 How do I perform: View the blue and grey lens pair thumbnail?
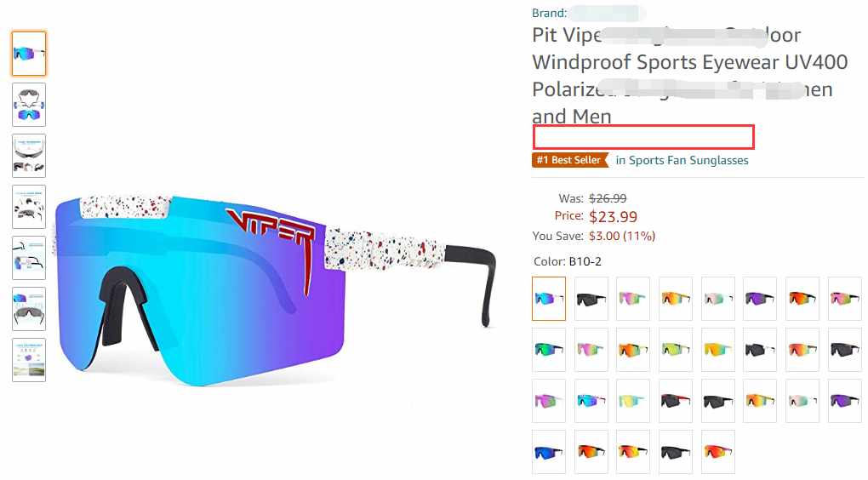tap(29, 309)
